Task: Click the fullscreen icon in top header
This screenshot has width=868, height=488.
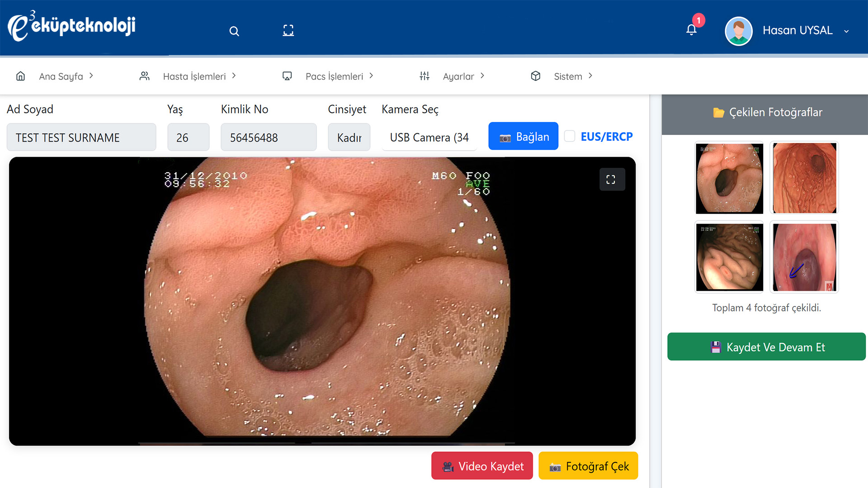Action: (x=288, y=31)
